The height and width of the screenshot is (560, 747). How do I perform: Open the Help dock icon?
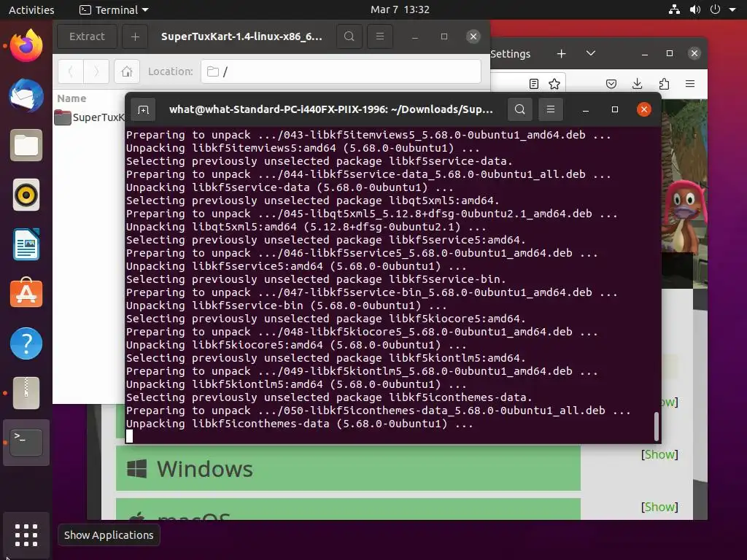pos(26,343)
